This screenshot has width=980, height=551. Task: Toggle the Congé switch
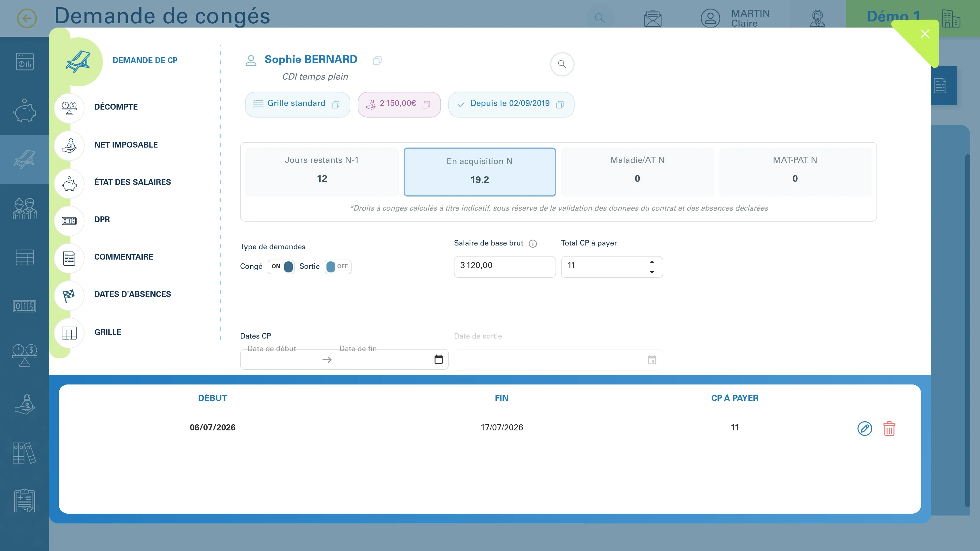click(281, 267)
